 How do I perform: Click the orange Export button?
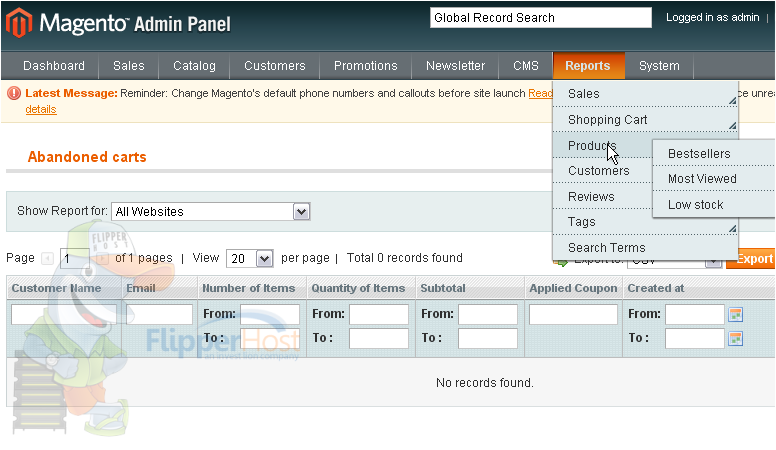pyautogui.click(x=751, y=258)
